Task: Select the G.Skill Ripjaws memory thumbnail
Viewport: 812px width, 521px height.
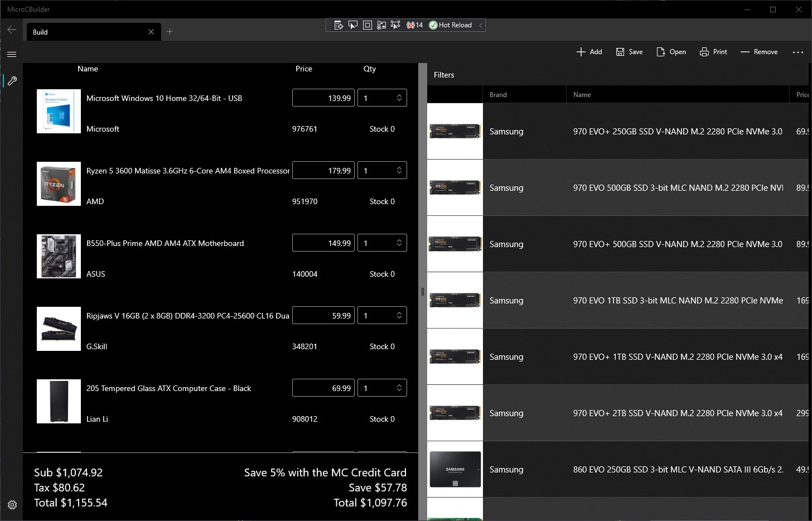Action: point(59,329)
